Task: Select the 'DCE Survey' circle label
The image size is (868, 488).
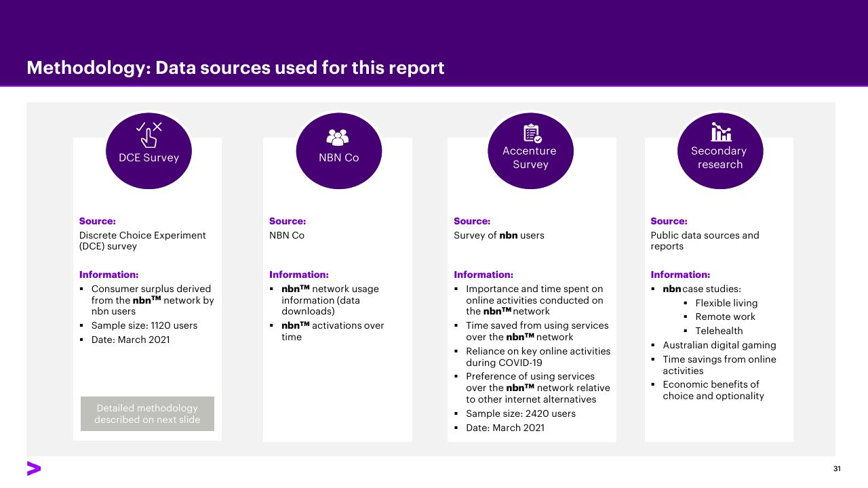Action: (149, 157)
